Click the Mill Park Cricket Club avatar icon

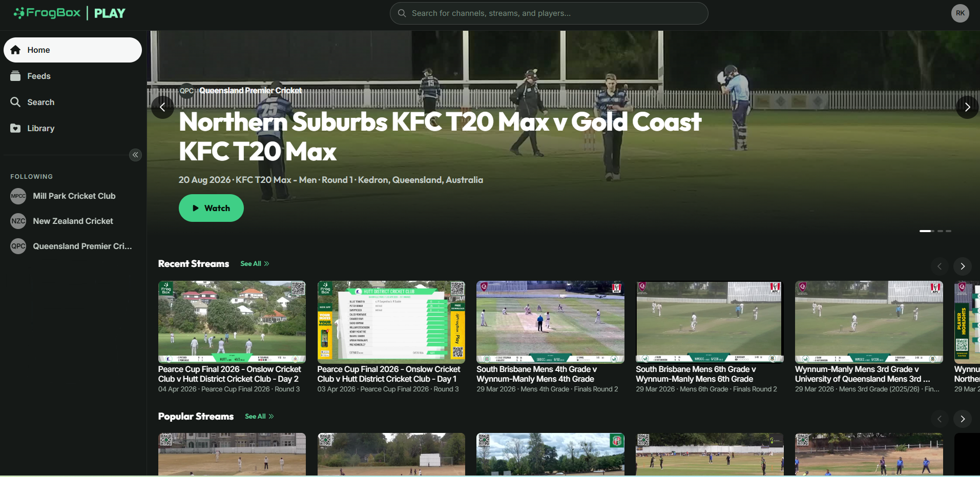18,196
